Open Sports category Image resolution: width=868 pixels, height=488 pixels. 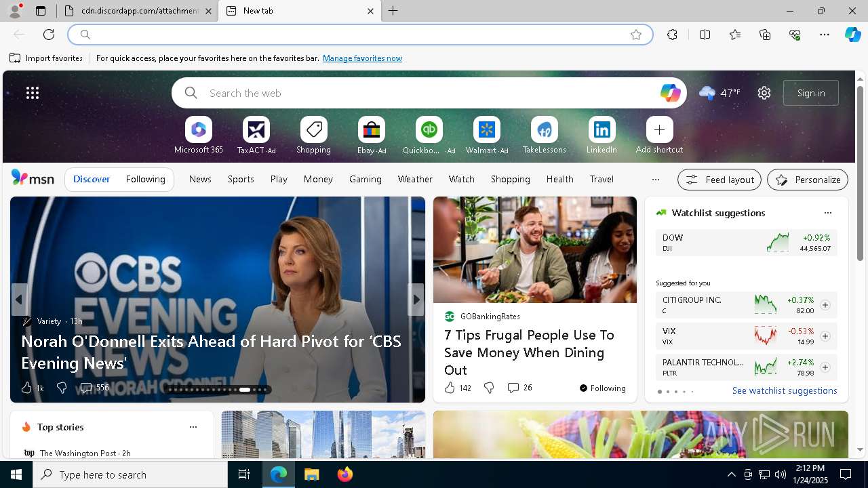pos(241,179)
